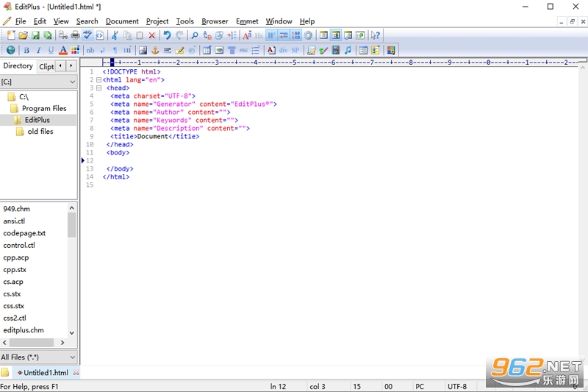
Task: Click the red X Delete icon
Action: pos(152,35)
